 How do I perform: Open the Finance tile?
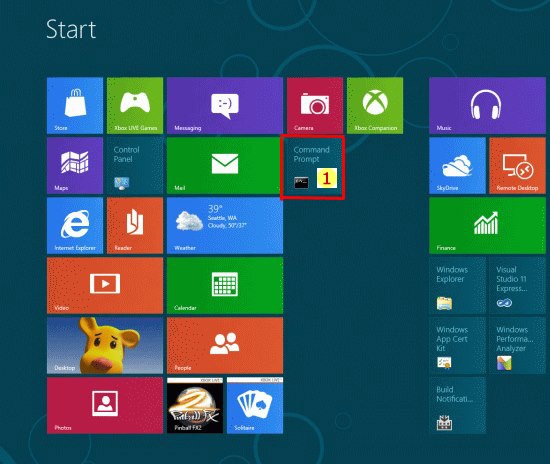[487, 226]
